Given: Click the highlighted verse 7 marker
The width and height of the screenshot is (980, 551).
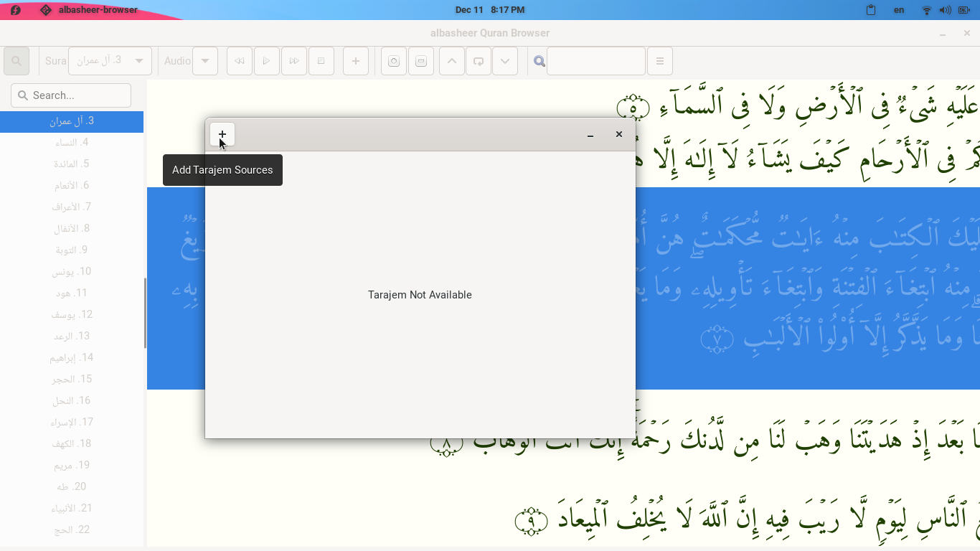Looking at the screenshot, I should pos(716,339).
